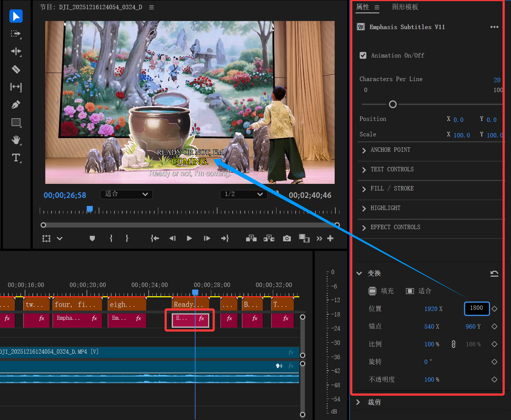
Task: Toggle the scale proportion link lock
Action: [453, 344]
